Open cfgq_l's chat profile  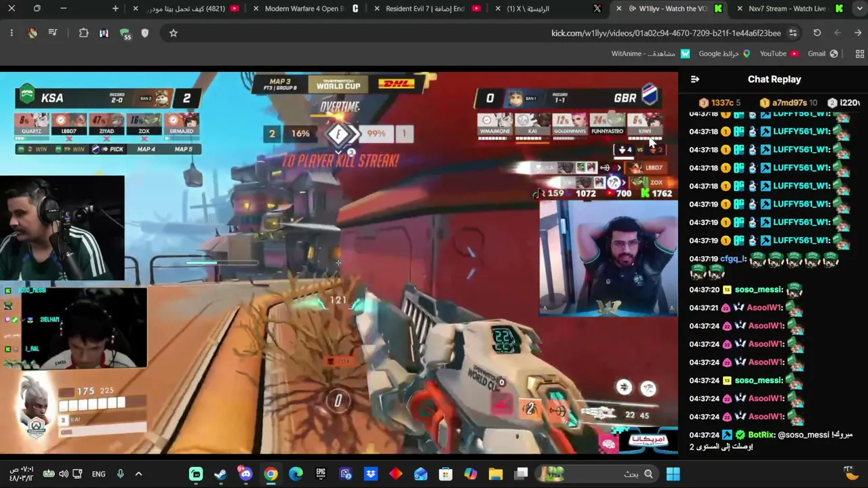[x=732, y=258]
